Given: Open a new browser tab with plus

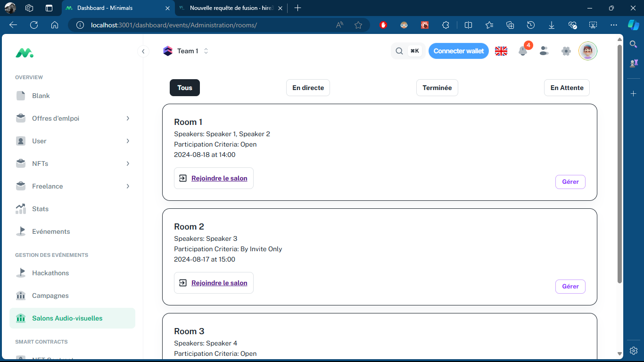Looking at the screenshot, I should coord(297,8).
